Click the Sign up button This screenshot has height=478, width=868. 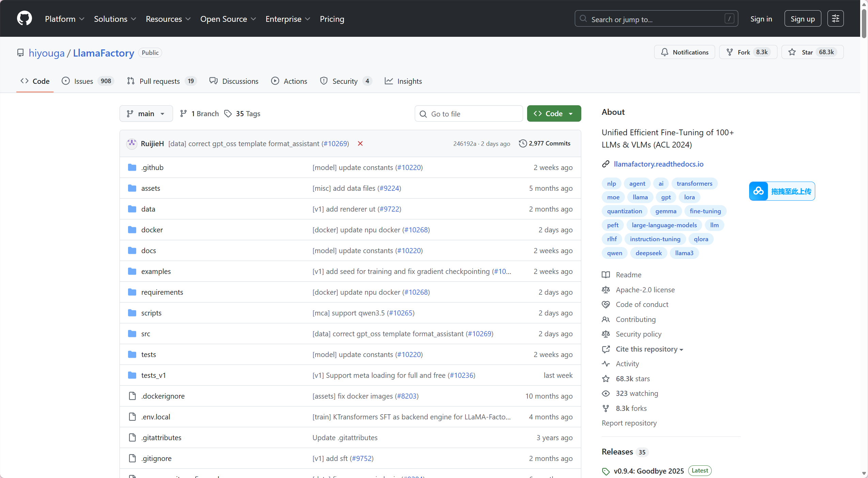pos(803,19)
